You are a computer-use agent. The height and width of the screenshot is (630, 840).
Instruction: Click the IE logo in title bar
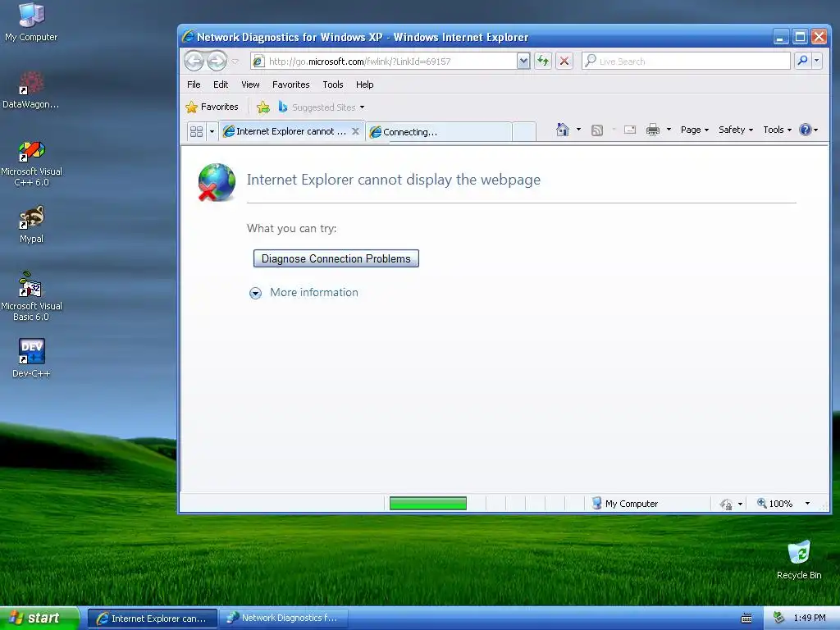[189, 36]
